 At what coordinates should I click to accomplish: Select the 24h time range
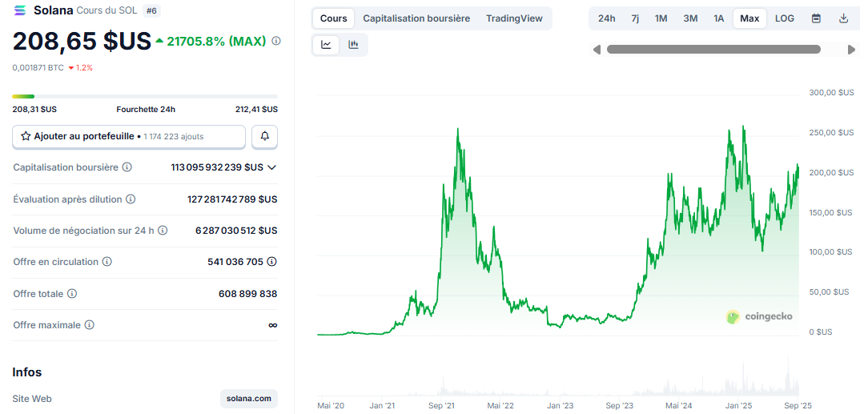pos(607,18)
